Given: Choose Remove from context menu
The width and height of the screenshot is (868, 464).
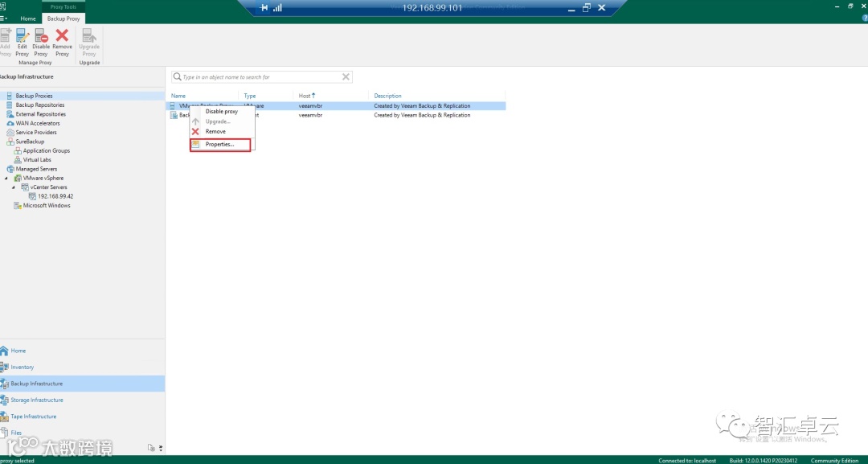Looking at the screenshot, I should 215,131.
